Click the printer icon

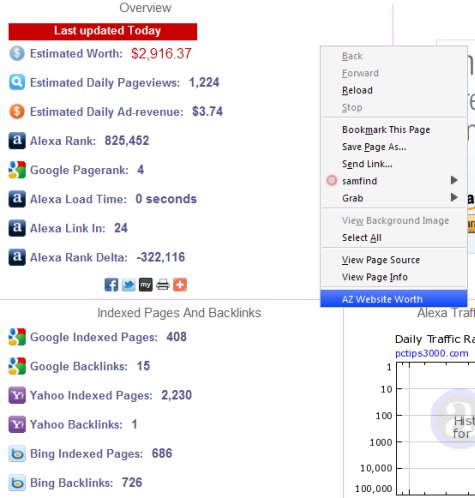pyautogui.click(x=163, y=285)
